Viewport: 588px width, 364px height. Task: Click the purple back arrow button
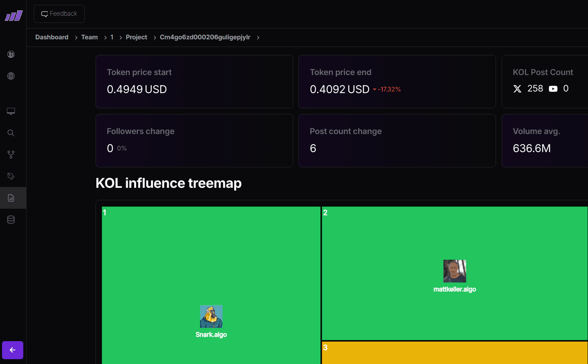click(12, 350)
